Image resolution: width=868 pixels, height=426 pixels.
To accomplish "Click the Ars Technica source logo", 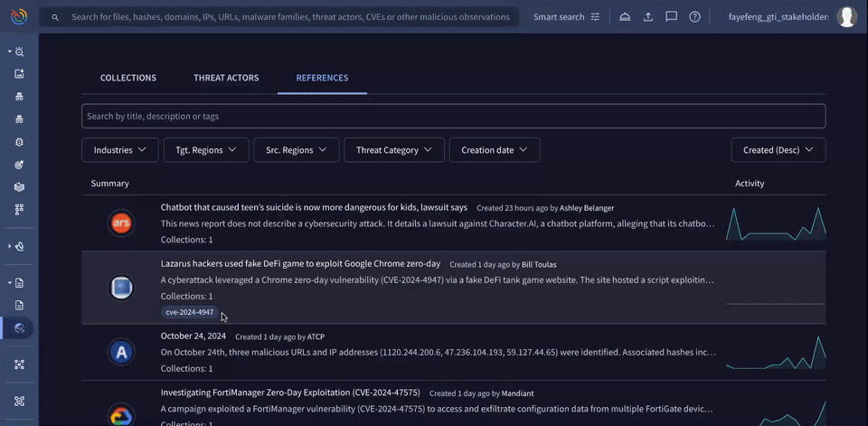I will click(120, 223).
